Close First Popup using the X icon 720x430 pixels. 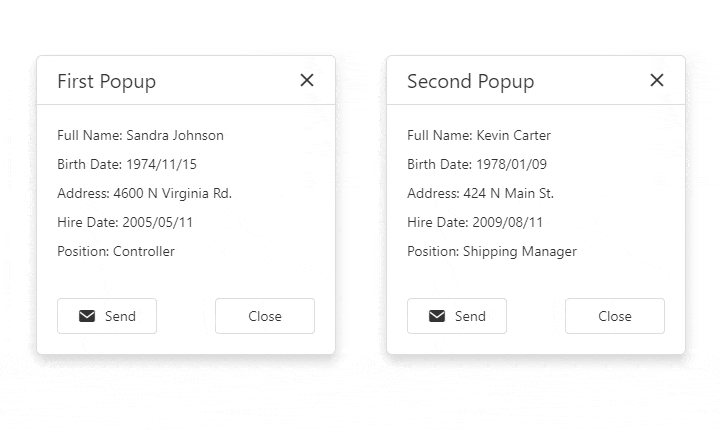tap(307, 80)
